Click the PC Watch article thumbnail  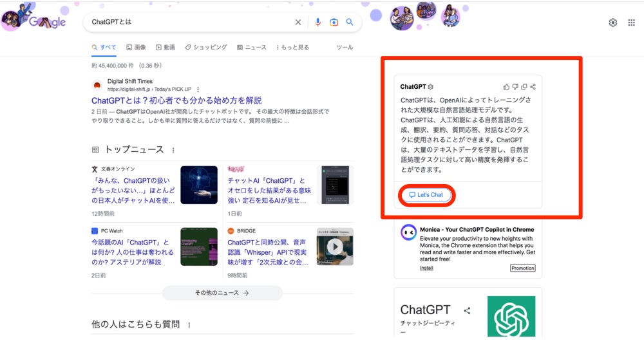click(199, 247)
